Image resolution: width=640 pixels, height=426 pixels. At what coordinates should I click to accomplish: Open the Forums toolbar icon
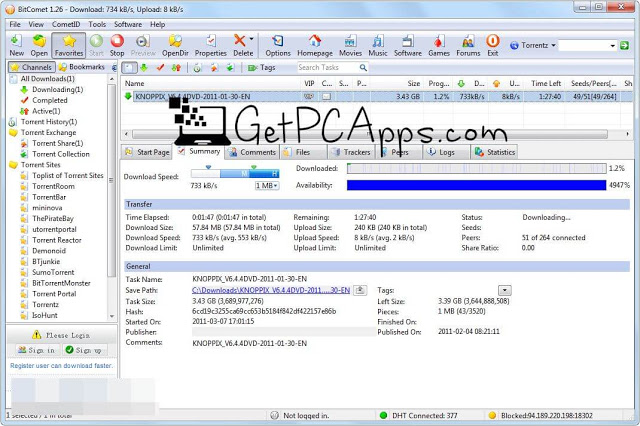[x=468, y=45]
